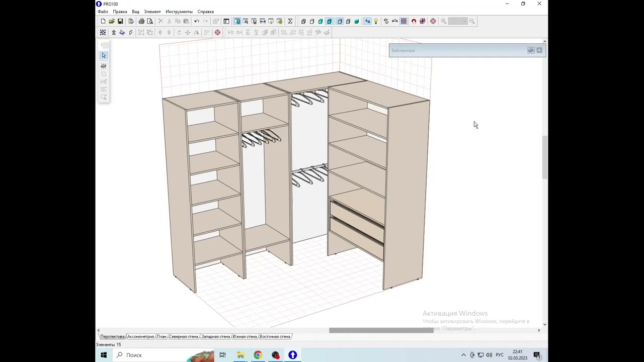Click the red magnet snap icon

tap(414, 21)
